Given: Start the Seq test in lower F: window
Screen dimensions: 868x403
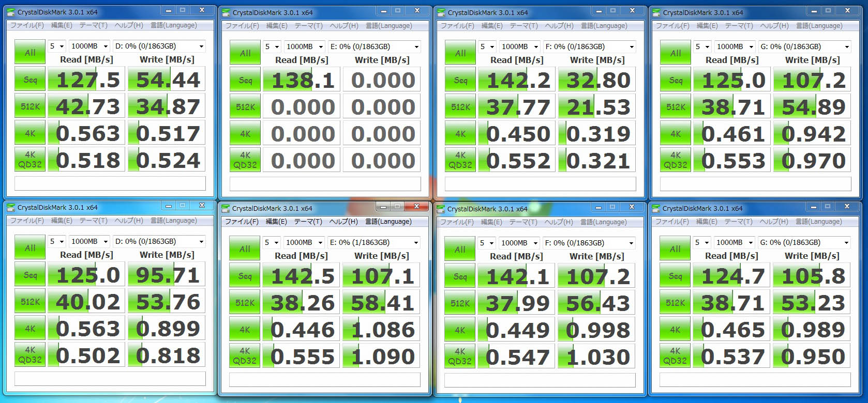Looking at the screenshot, I should [460, 276].
